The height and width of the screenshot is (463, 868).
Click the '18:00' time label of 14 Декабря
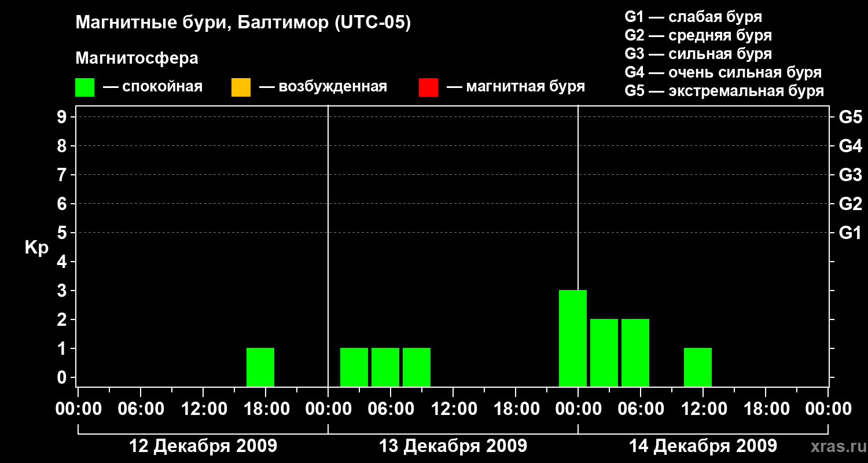pyautogui.click(x=766, y=409)
